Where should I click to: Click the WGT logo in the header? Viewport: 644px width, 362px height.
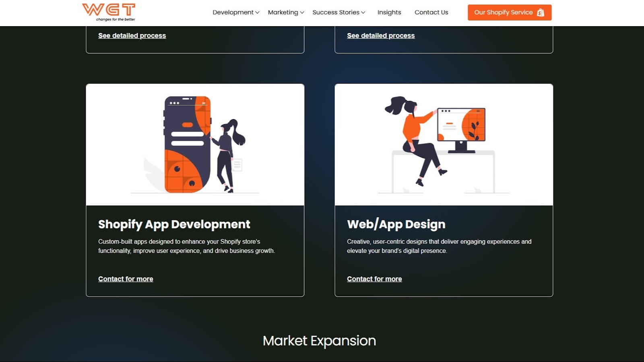[x=109, y=12]
